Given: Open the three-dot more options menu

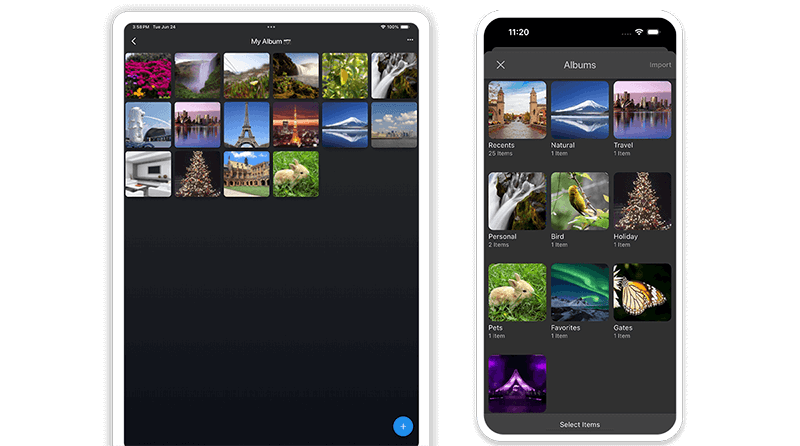Looking at the screenshot, I should click(409, 40).
